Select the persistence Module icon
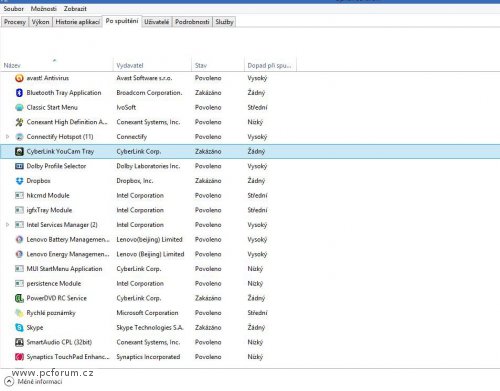The image size is (500, 391). [x=19, y=284]
